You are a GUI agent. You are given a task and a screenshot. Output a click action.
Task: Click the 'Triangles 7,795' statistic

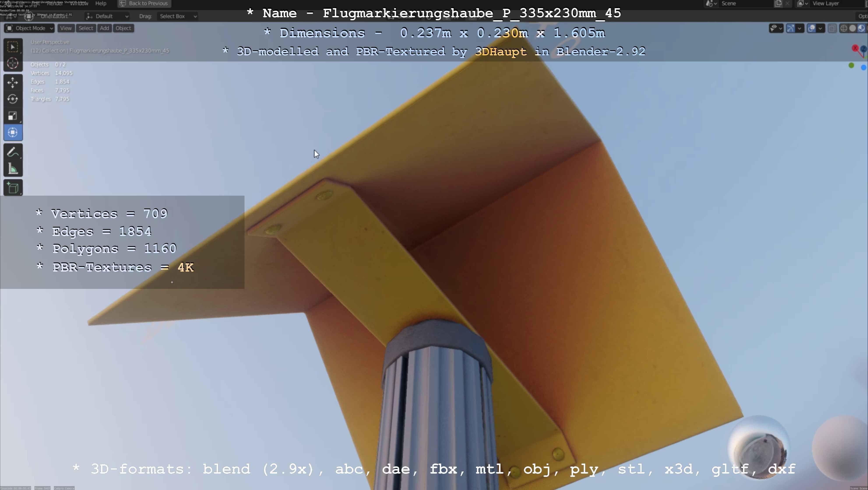50,99
